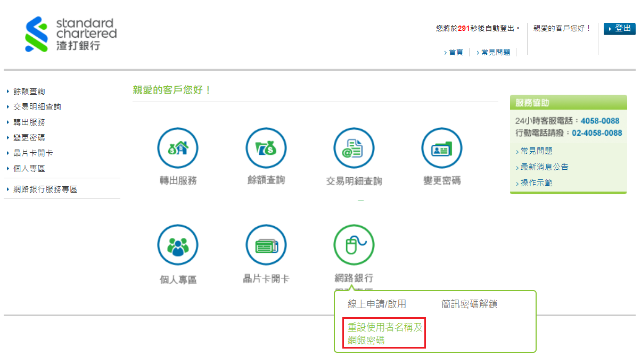Click the customer service number 4058-0088
Image resolution: width=641 pixels, height=364 pixels.
tap(600, 121)
